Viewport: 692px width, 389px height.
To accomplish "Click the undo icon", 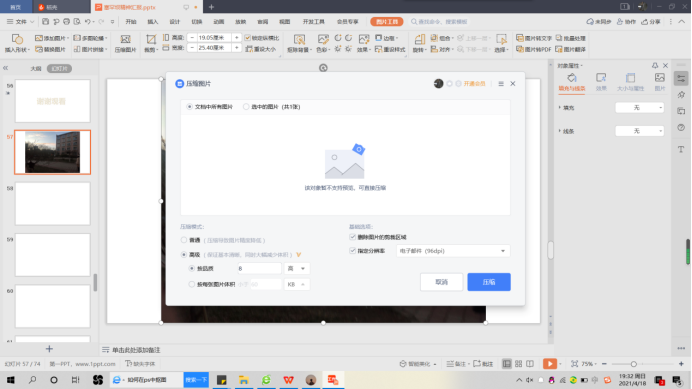I will [87, 21].
